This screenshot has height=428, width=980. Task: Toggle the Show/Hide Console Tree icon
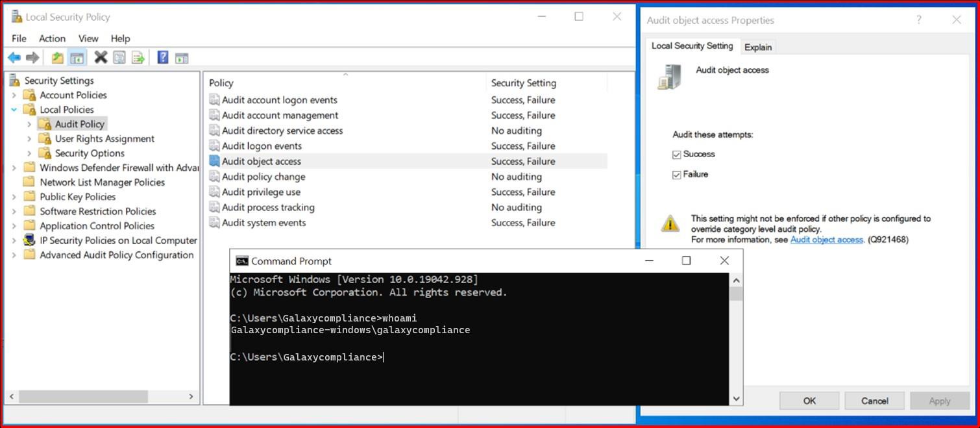click(x=77, y=57)
